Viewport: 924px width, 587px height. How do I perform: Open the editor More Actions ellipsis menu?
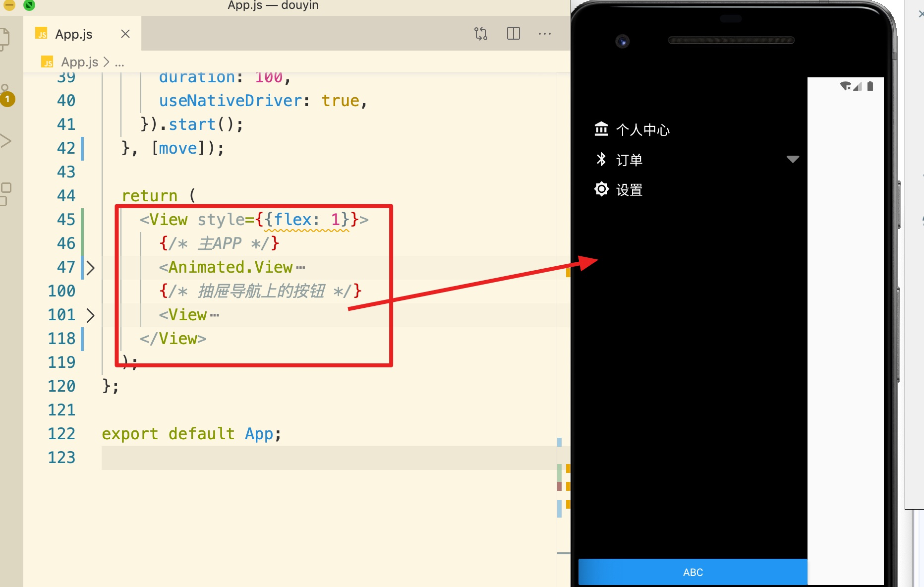[x=545, y=34]
